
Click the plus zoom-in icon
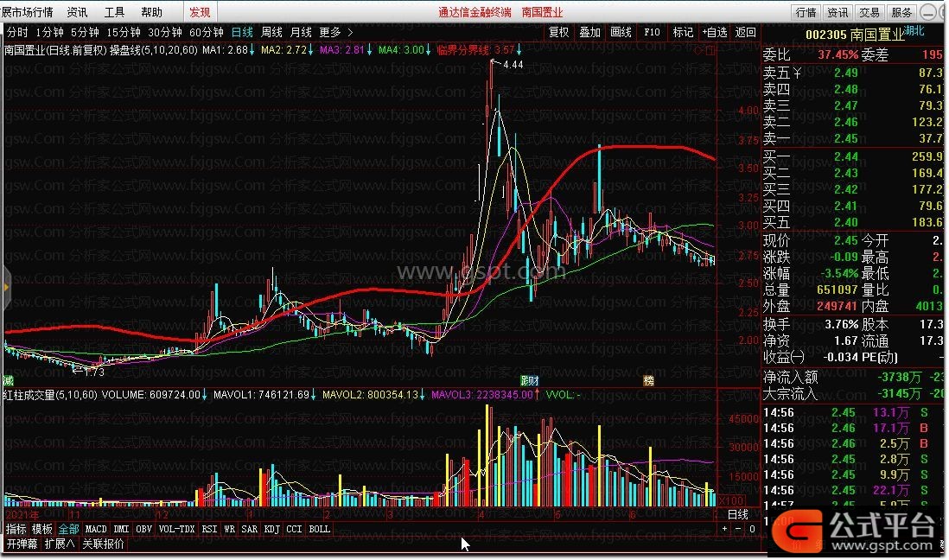click(x=724, y=529)
